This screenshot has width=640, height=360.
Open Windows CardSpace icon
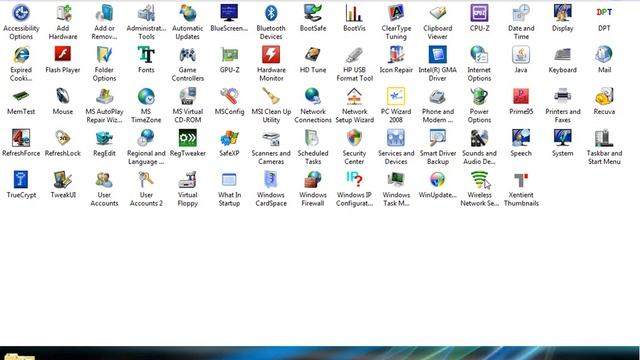(271, 180)
